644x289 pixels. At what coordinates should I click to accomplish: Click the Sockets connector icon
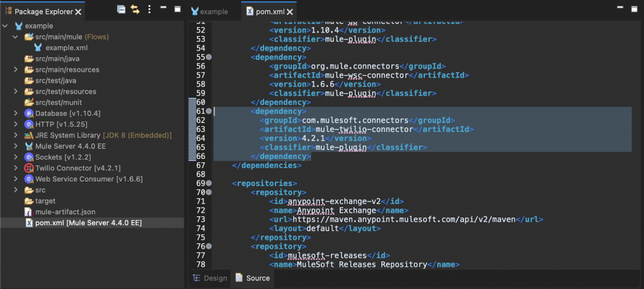coord(29,157)
